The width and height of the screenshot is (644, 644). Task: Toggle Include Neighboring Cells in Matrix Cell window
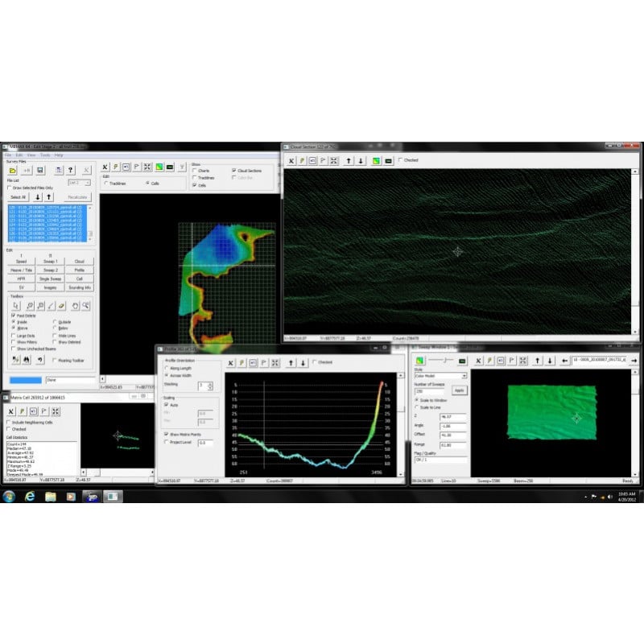(8, 422)
